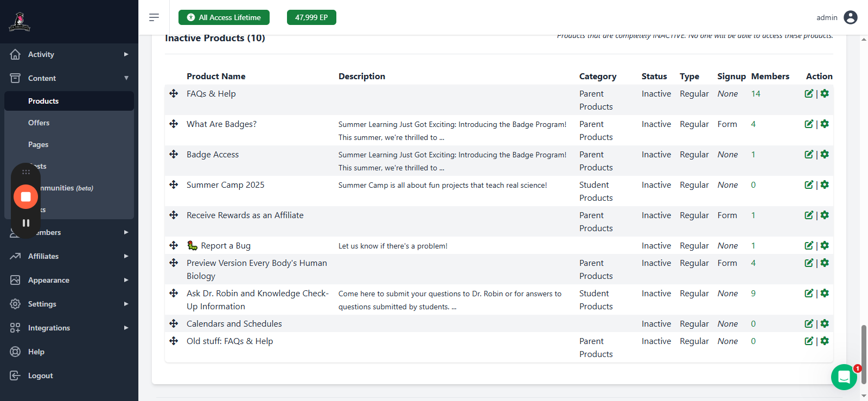This screenshot has width=868, height=401.
Task: Stop the screen recording
Action: (x=25, y=197)
